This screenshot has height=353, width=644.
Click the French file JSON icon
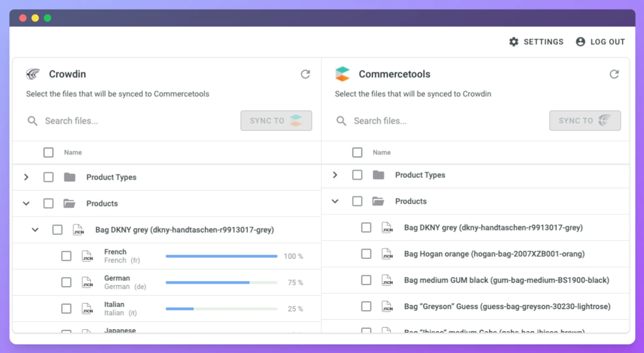click(x=88, y=256)
